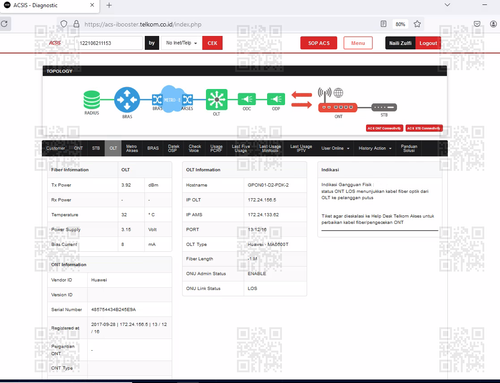Bookmark this page with star icon
The image size is (500, 383).
pos(417,24)
